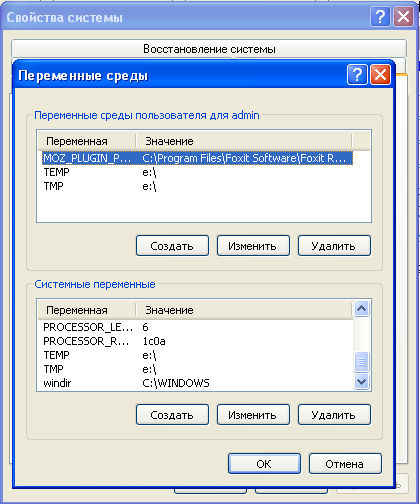Click Создать under system variables
The width and height of the screenshot is (420, 504).
[172, 415]
